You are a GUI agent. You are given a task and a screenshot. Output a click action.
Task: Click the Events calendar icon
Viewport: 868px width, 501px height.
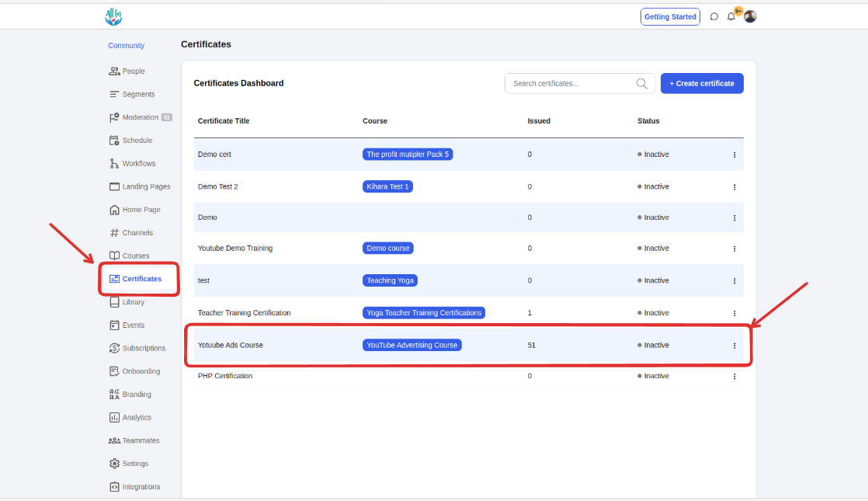(114, 325)
